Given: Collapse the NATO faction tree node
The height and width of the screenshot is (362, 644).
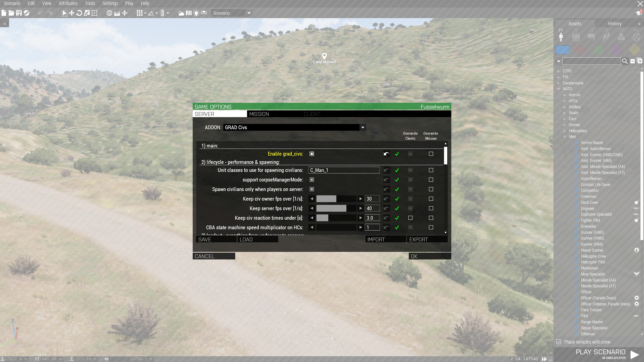Looking at the screenshot, I should (559, 89).
